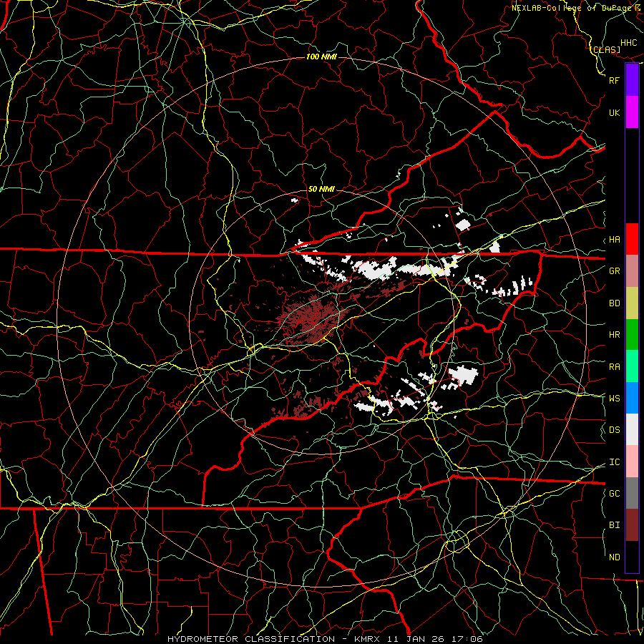Click the GC legend label
Screen dimensions: 644x644
tap(614, 494)
